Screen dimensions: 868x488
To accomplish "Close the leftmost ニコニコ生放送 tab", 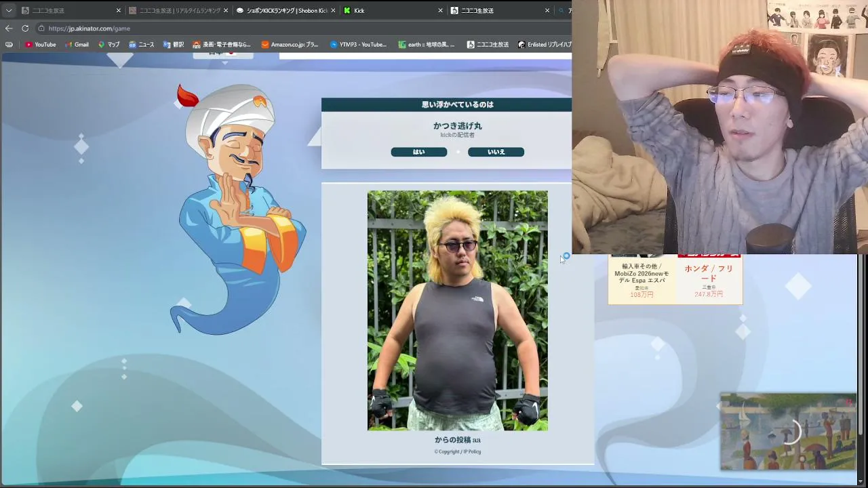I will (118, 10).
